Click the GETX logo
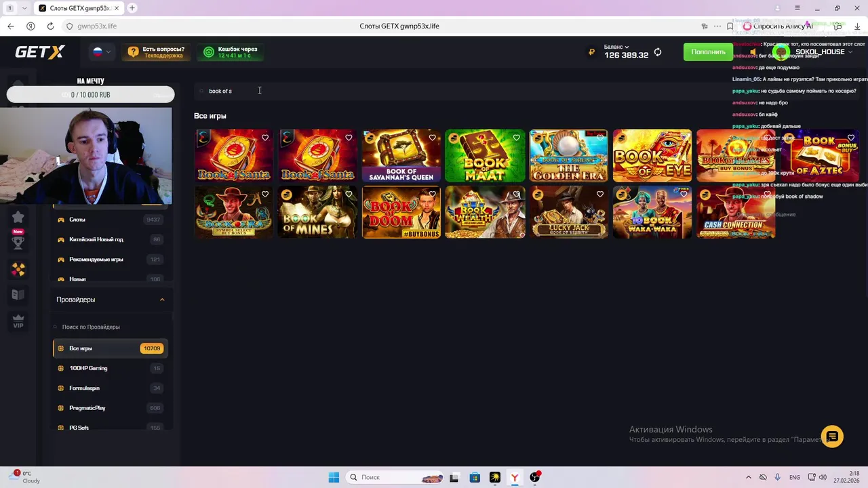 pos(40,52)
